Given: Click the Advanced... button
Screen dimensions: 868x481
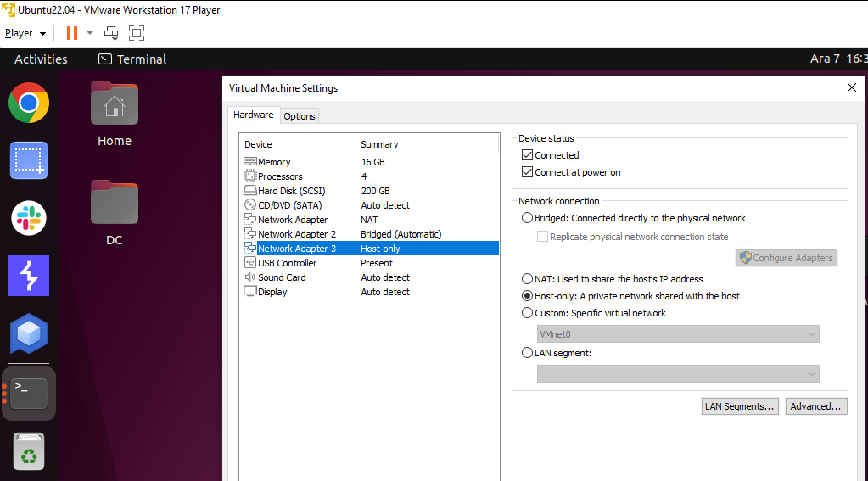Looking at the screenshot, I should (x=815, y=406).
